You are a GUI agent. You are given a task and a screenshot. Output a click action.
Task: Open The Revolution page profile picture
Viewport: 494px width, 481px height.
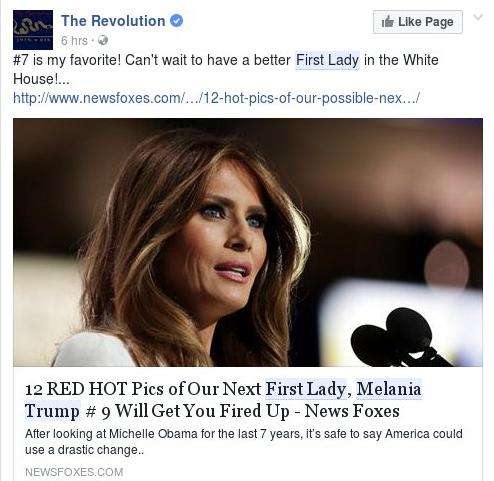click(33, 30)
